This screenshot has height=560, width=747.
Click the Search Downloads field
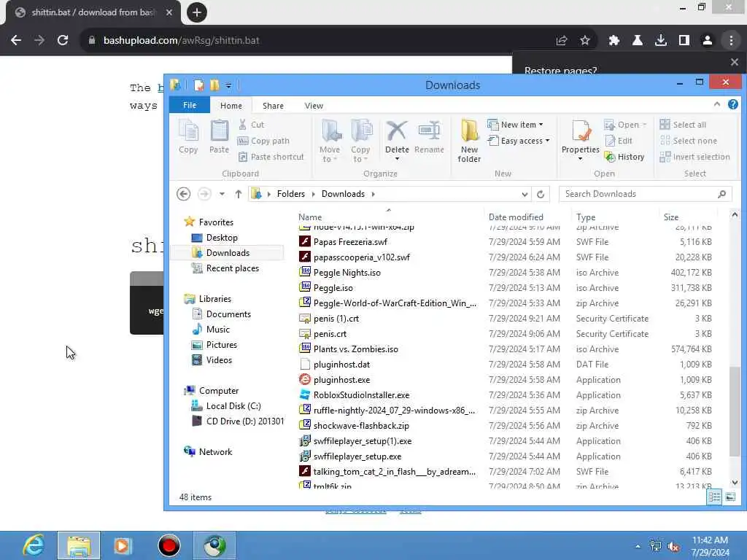[645, 194]
